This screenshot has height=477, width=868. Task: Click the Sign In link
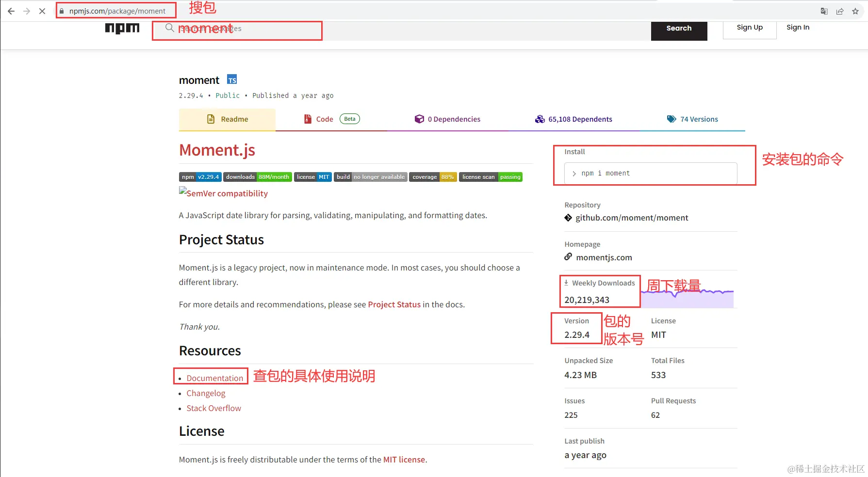[798, 28]
